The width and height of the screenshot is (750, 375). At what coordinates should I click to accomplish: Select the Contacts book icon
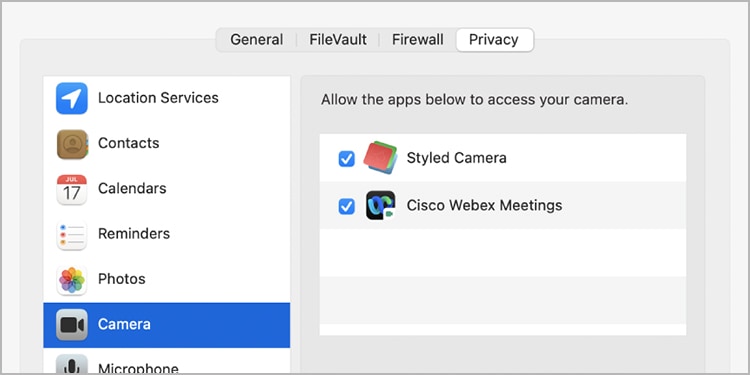point(72,143)
